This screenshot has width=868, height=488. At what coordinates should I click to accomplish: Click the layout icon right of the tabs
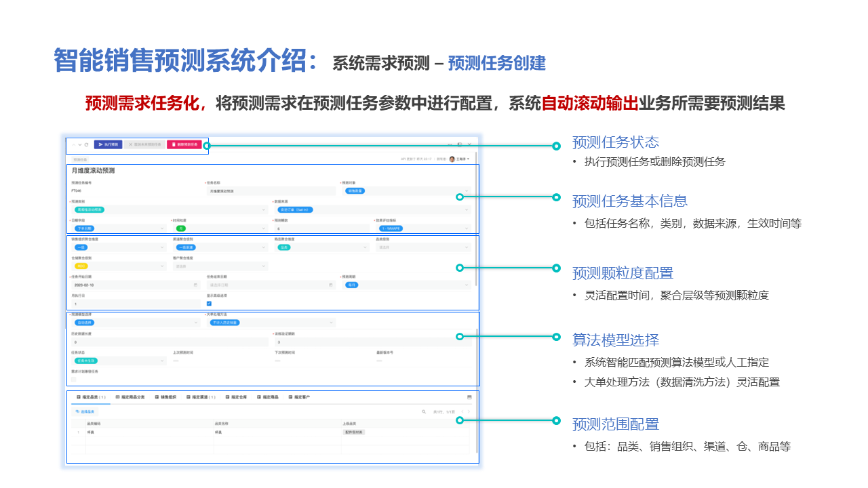click(469, 397)
